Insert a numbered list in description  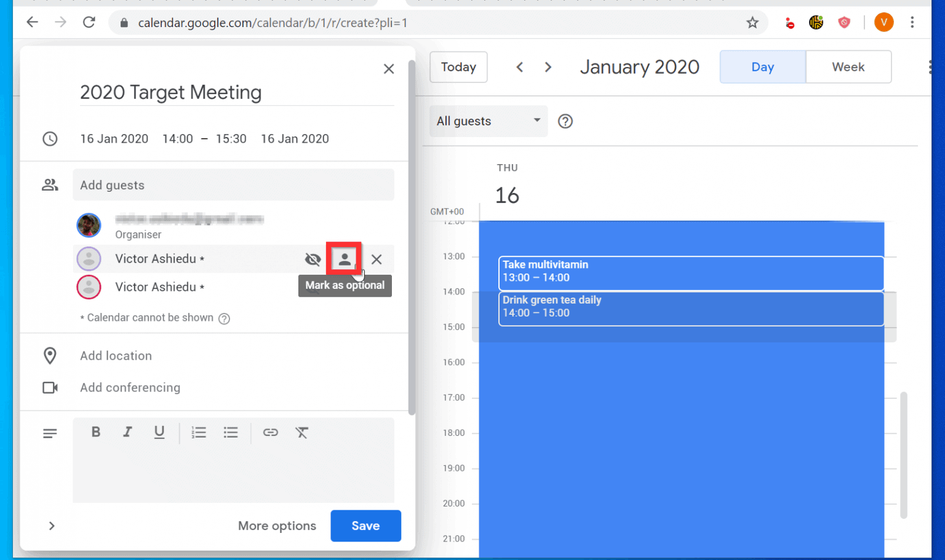click(x=199, y=433)
